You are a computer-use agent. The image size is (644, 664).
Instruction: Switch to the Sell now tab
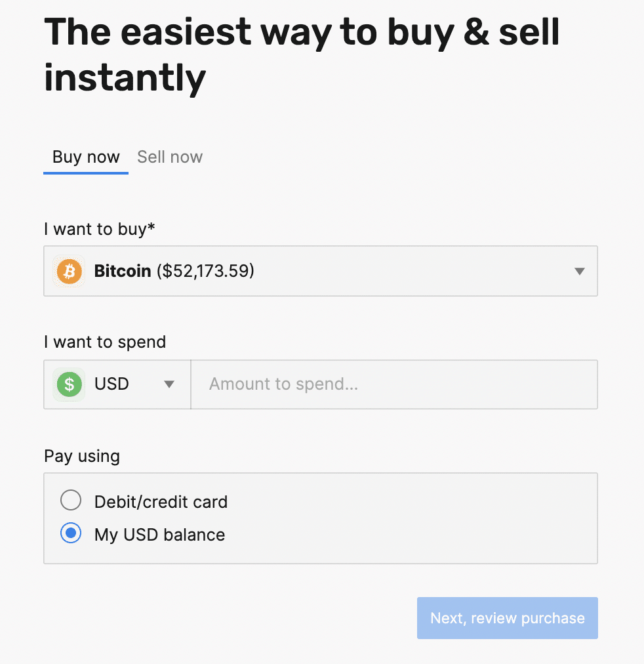pos(170,157)
